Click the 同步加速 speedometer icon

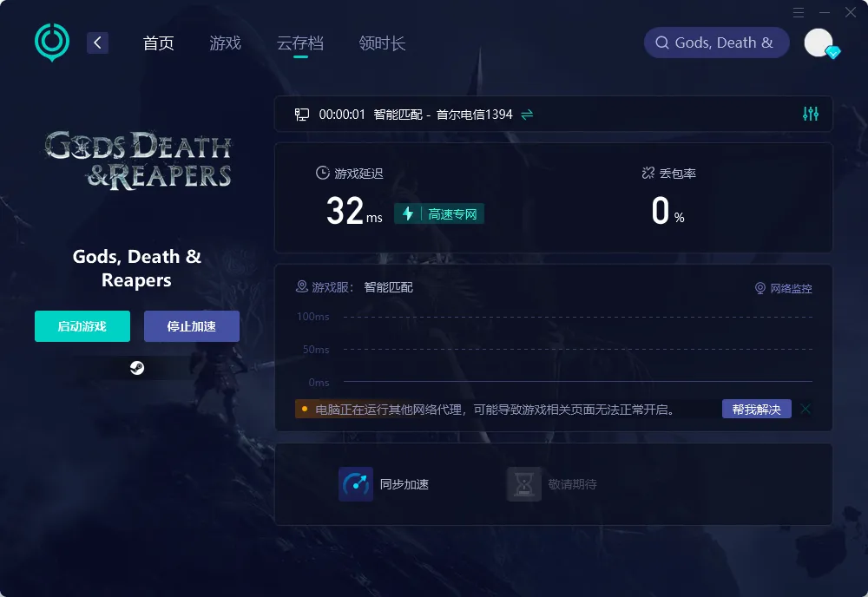point(355,484)
